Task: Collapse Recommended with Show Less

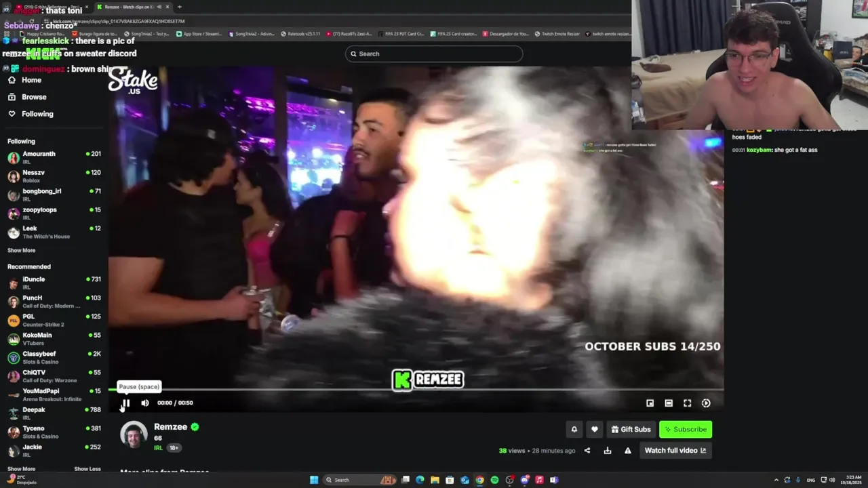Action: (87, 469)
